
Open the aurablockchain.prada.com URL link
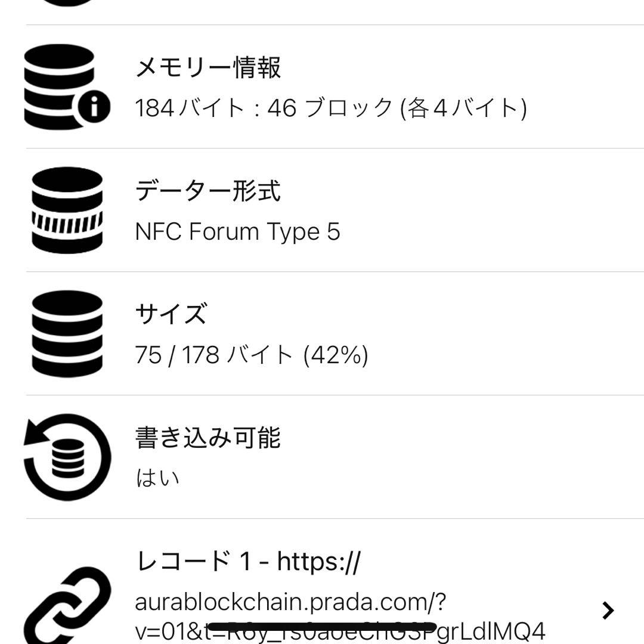[x=290, y=602]
